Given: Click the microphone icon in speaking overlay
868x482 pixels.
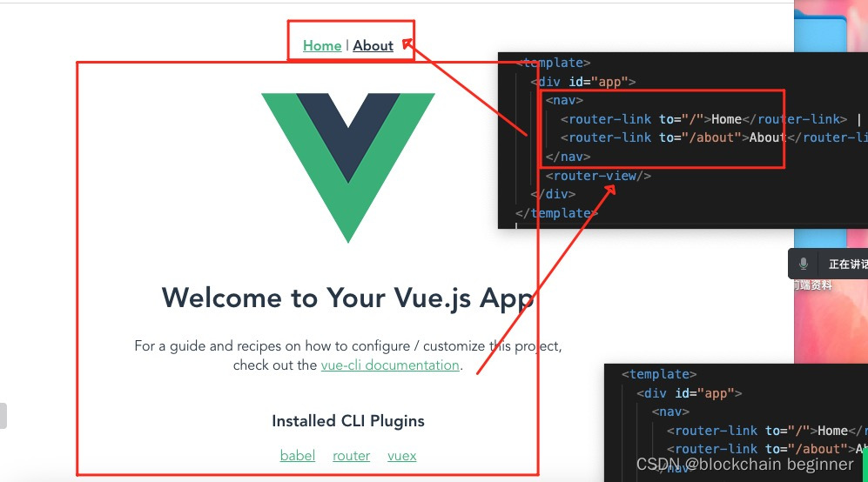Looking at the screenshot, I should tap(804, 264).
